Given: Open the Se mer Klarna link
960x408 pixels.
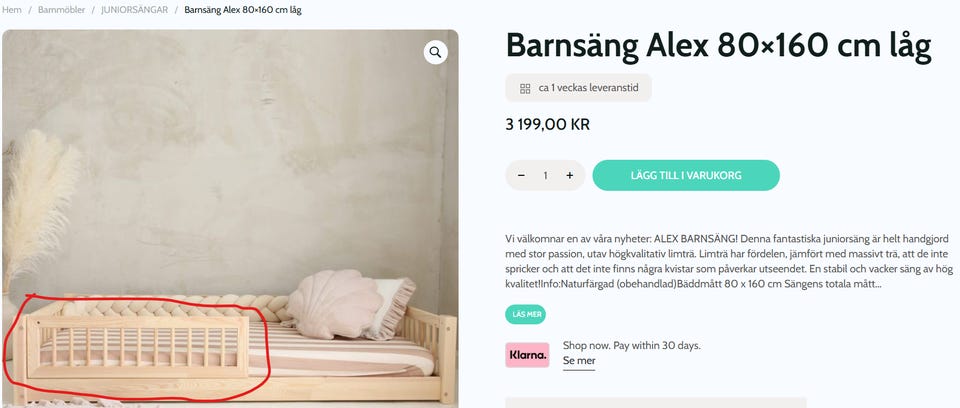Looking at the screenshot, I should [578, 361].
